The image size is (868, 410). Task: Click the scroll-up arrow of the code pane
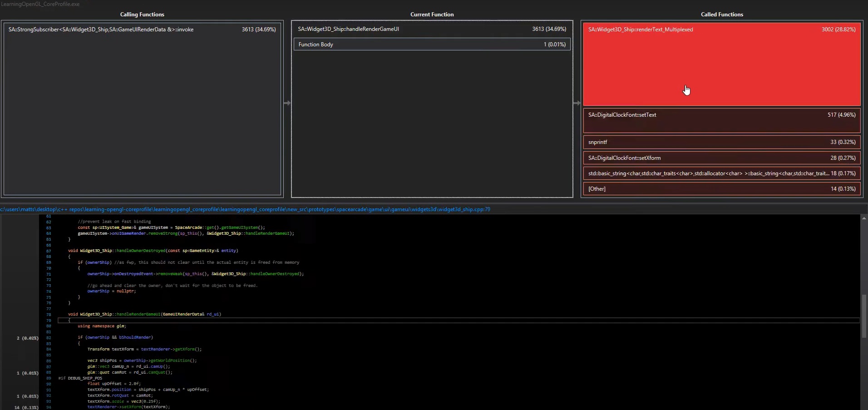[x=864, y=218]
